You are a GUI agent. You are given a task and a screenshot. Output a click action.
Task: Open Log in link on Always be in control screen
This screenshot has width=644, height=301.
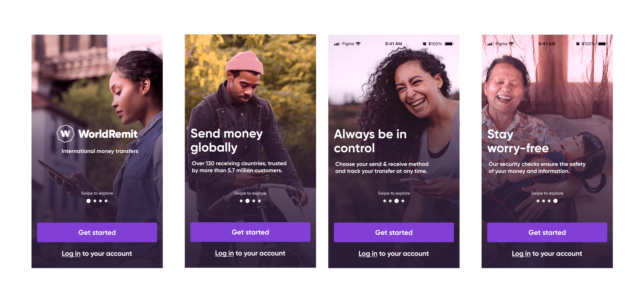(368, 254)
